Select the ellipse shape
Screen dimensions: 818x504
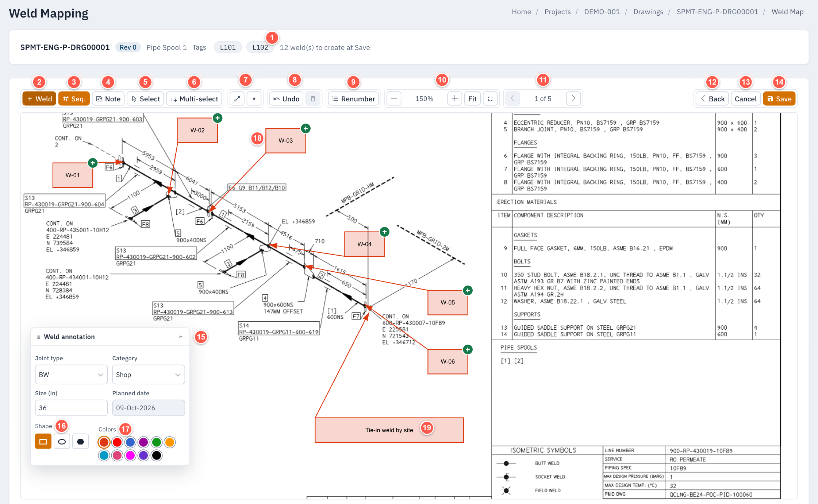tap(62, 442)
